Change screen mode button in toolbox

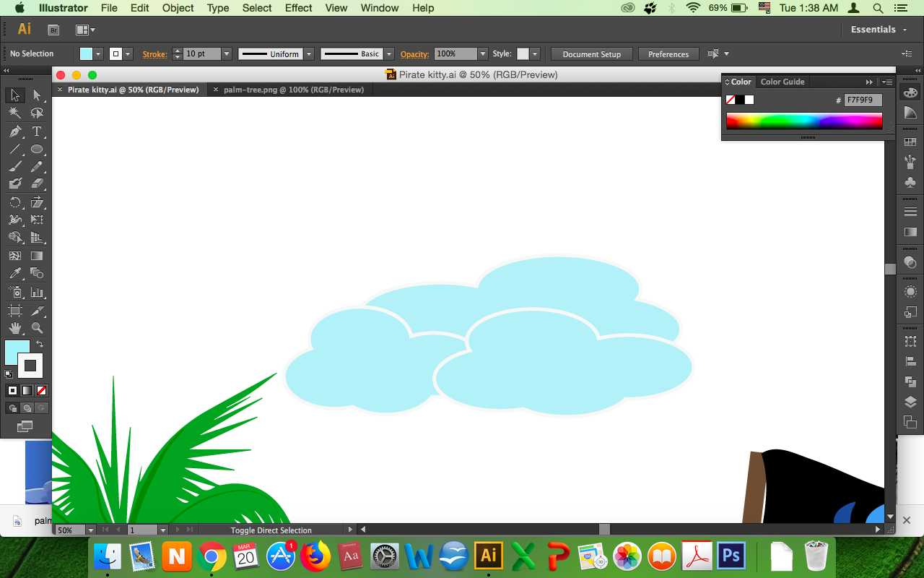click(x=25, y=427)
